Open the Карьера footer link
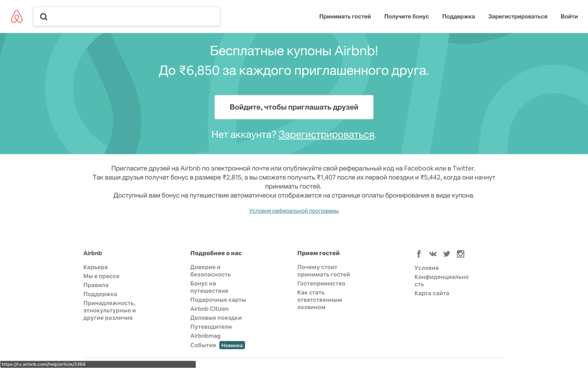The width and height of the screenshot is (588, 368). tap(96, 267)
